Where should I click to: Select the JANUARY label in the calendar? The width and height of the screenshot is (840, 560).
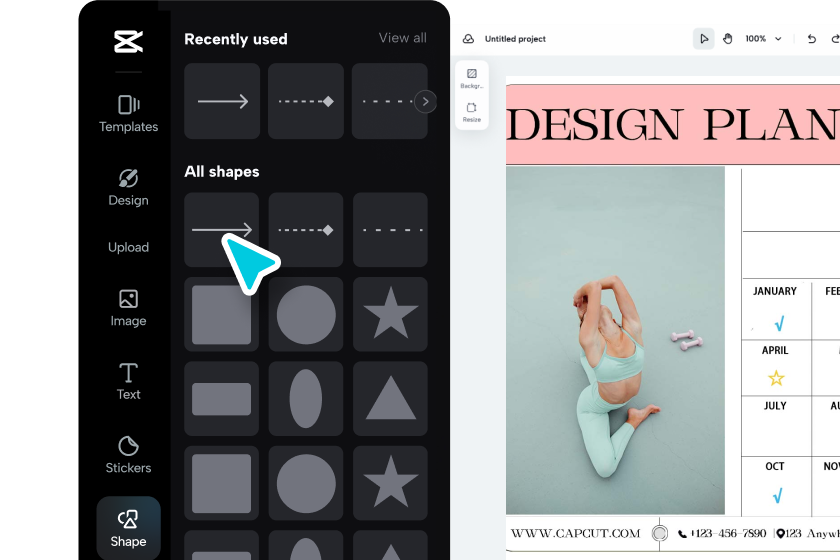point(775,291)
